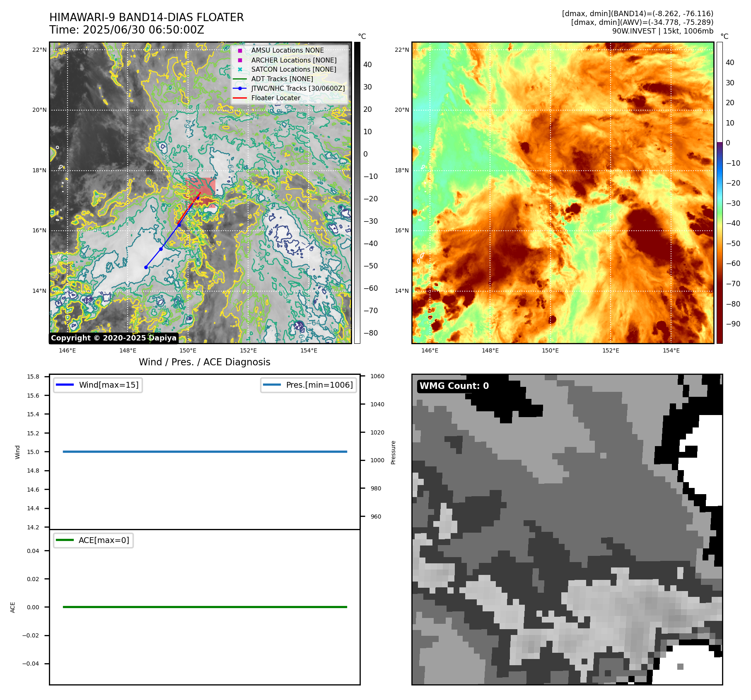
Task: Select AMSU Locations NONE legend entry
Action: (287, 50)
